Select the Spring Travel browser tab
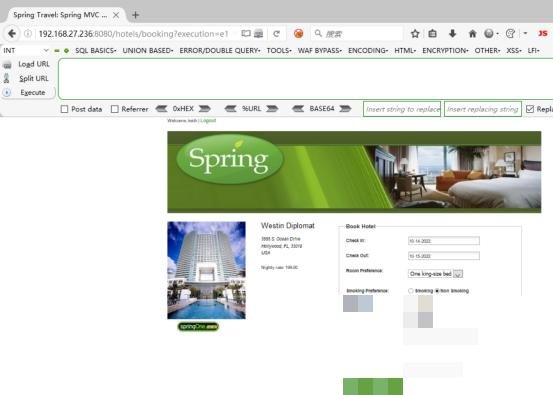This screenshot has height=395, width=553. point(65,15)
